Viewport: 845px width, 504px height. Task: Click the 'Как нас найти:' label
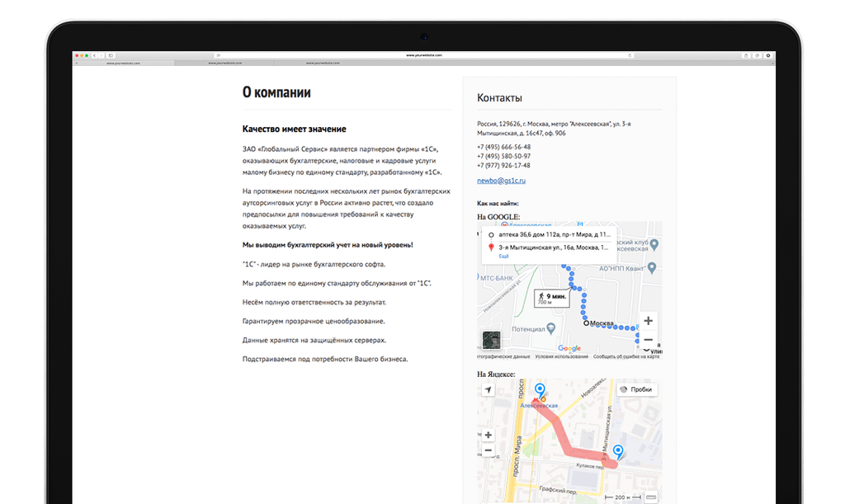tap(498, 204)
